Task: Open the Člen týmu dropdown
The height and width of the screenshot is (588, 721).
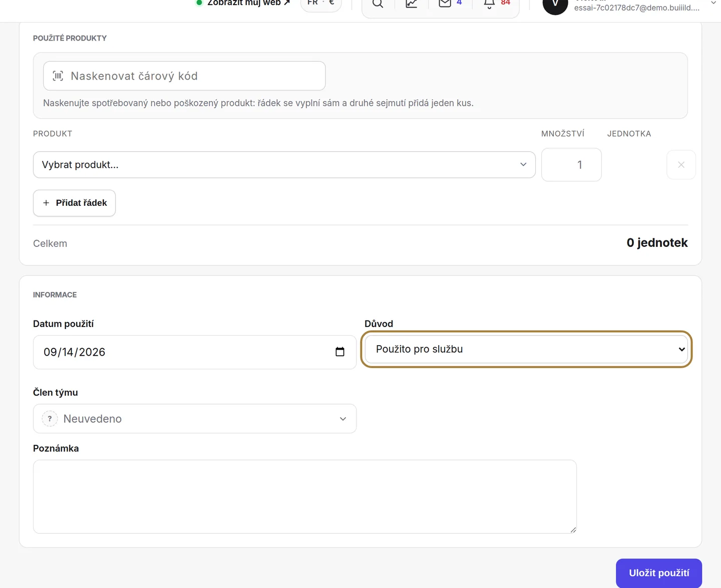Action: [x=194, y=419]
